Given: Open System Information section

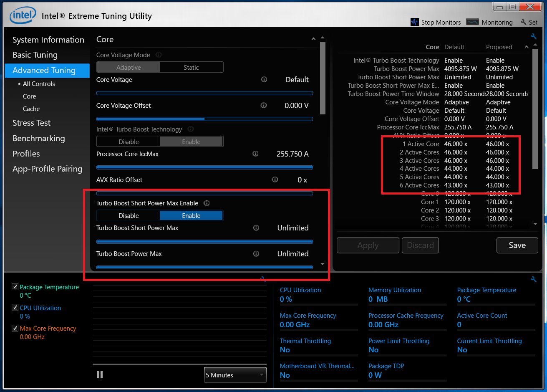Looking at the screenshot, I should (x=48, y=40).
